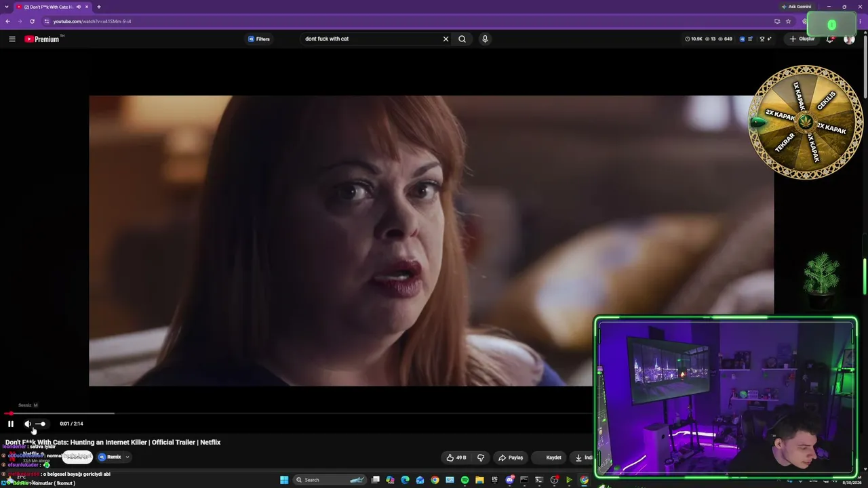This screenshot has height=488, width=868.
Task: Reload the current page
Action: [x=32, y=21]
